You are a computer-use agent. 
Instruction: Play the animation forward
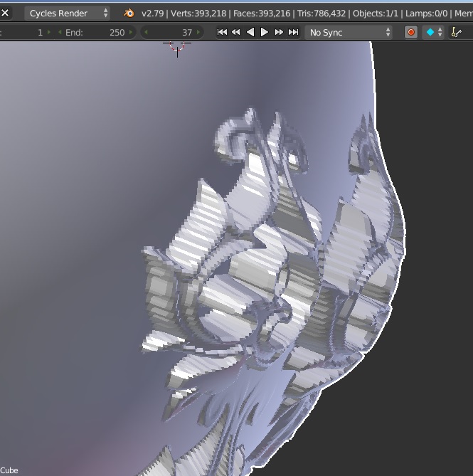coord(265,32)
